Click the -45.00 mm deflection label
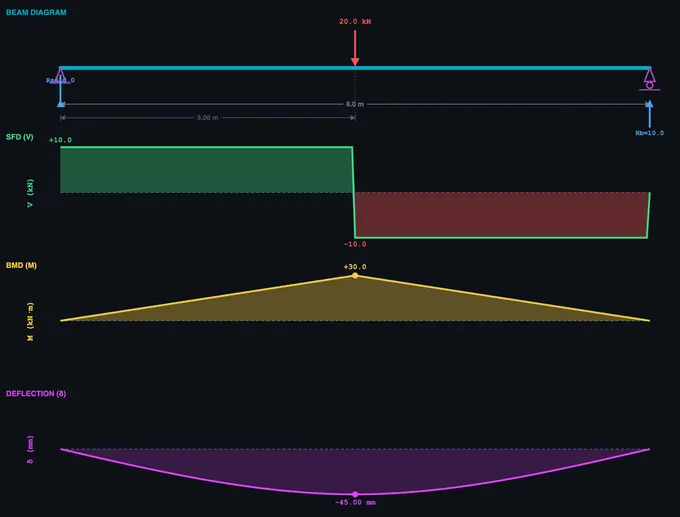680x517 pixels. [355, 502]
